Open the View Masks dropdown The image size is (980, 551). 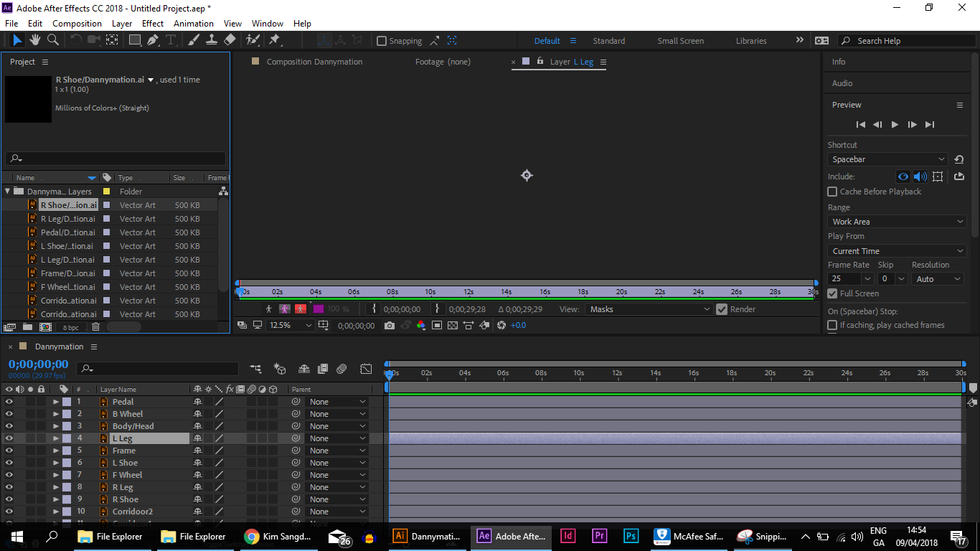649,309
